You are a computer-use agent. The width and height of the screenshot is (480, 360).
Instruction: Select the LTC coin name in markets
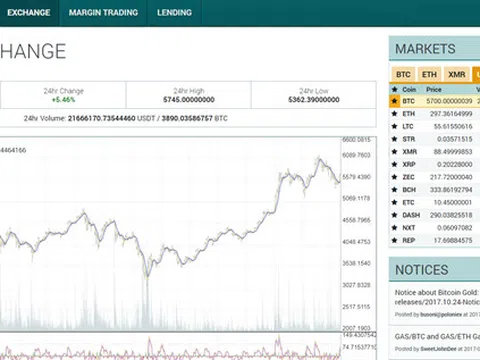(x=408, y=126)
